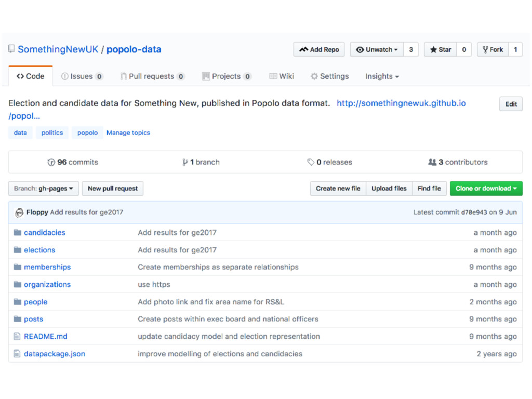532x399 pixels.
Task: Open latest commit d70e943
Action: [474, 212]
